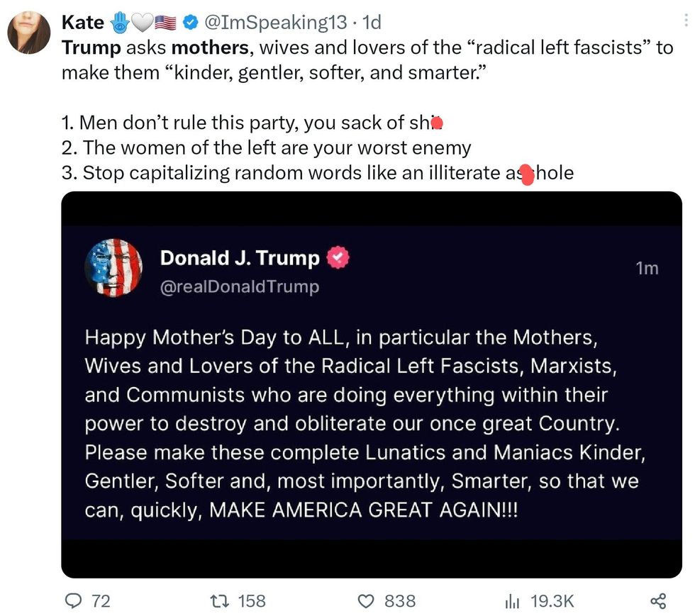This screenshot has height=616, width=695.
Task: Open Kate's profile avatar photo
Action: [x=29, y=33]
